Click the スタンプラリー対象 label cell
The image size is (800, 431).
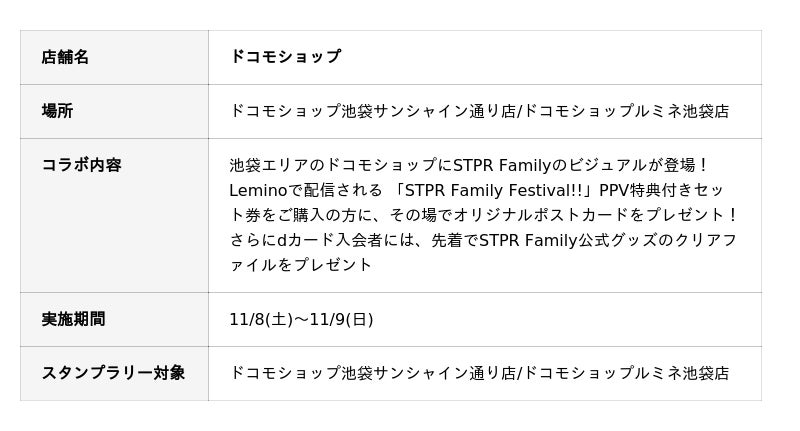coord(113,373)
